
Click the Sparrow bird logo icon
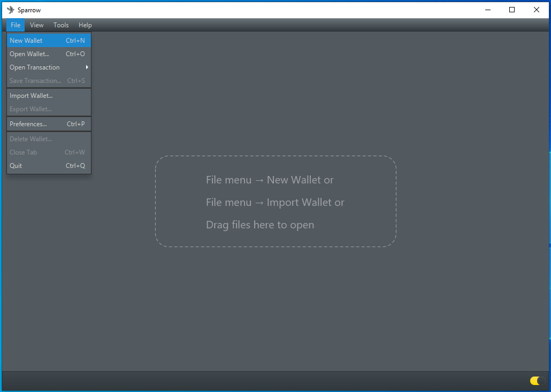click(x=11, y=10)
